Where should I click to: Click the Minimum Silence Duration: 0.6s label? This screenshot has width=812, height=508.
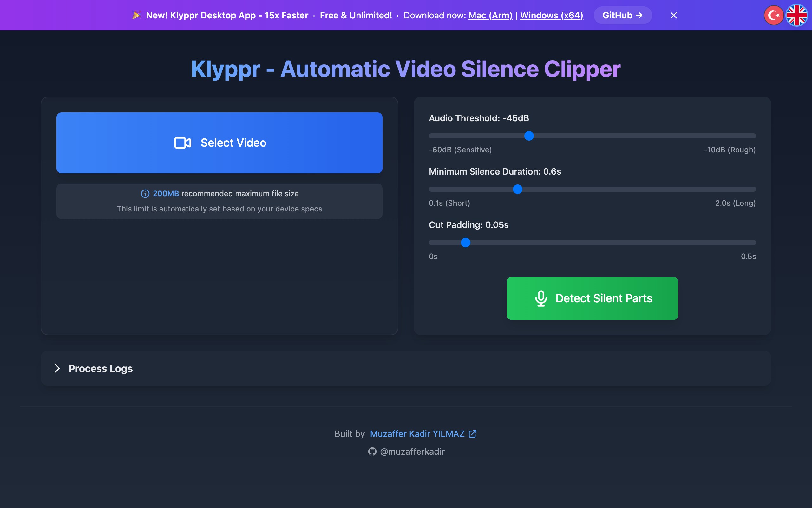pos(494,172)
